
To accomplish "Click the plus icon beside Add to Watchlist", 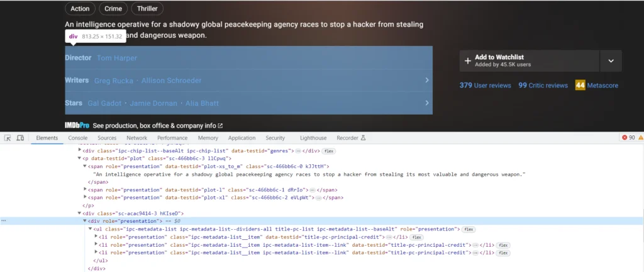I will pos(467,61).
